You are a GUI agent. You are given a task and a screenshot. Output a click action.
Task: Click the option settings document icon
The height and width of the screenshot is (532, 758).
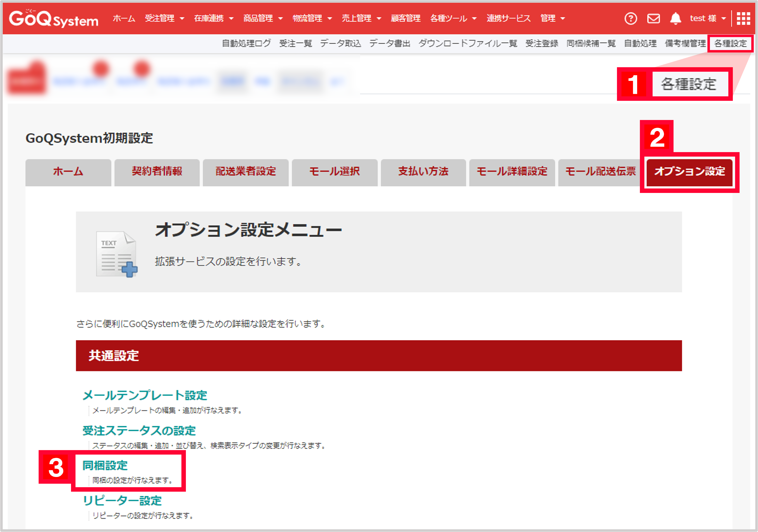(117, 254)
